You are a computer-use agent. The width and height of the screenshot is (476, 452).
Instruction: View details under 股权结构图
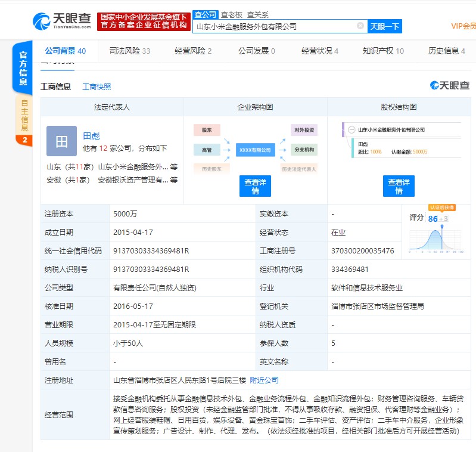(399, 186)
